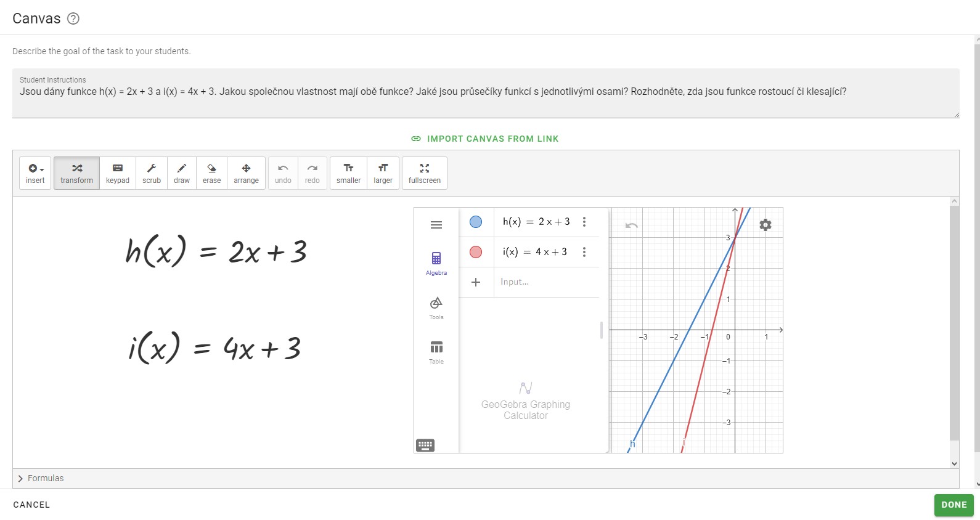Open GeoGebra graph settings gear
Image resolution: width=980 pixels, height=520 pixels.
coord(766,225)
